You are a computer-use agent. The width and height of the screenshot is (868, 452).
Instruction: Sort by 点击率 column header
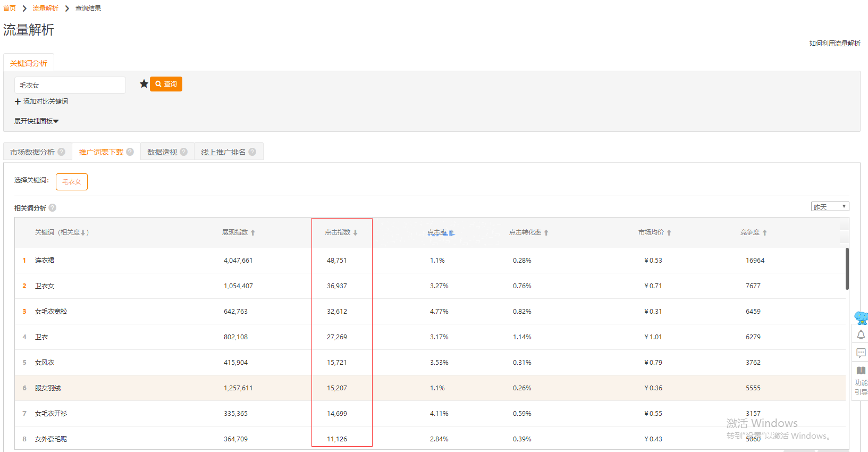click(441, 232)
